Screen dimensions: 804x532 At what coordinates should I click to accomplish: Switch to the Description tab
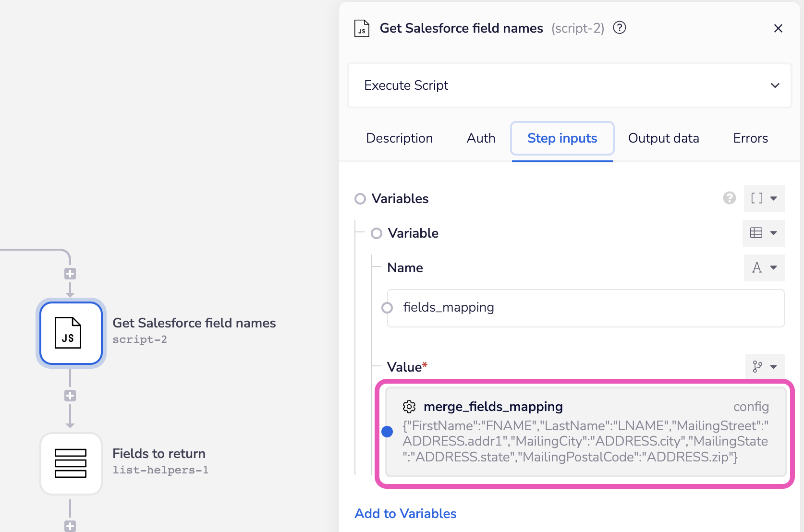tap(399, 138)
